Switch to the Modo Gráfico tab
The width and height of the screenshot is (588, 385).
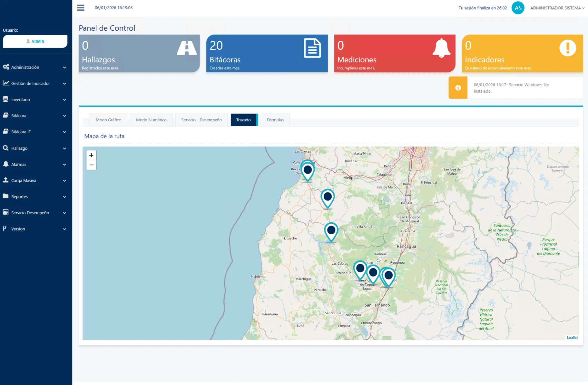(x=108, y=120)
